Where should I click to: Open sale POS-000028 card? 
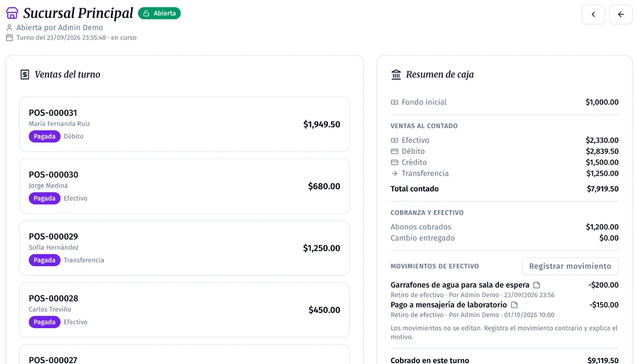coord(184,309)
